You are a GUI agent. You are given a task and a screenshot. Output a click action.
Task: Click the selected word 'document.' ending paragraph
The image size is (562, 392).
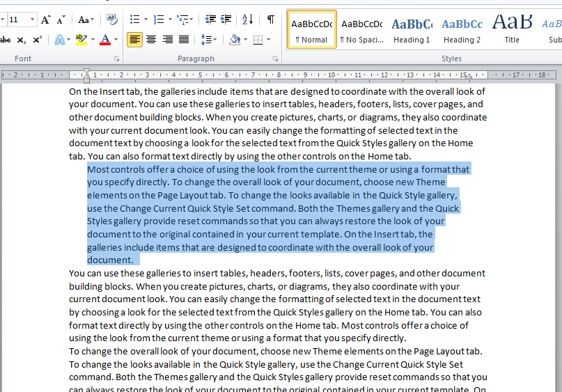point(110,260)
